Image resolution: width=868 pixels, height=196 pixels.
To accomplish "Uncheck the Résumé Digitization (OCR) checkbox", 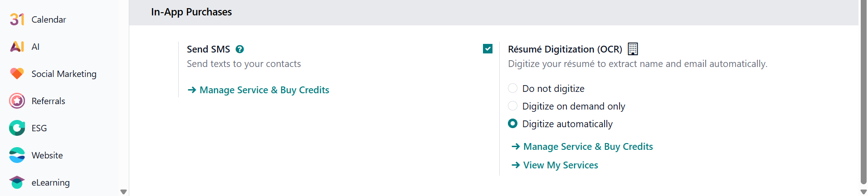I will point(488,49).
